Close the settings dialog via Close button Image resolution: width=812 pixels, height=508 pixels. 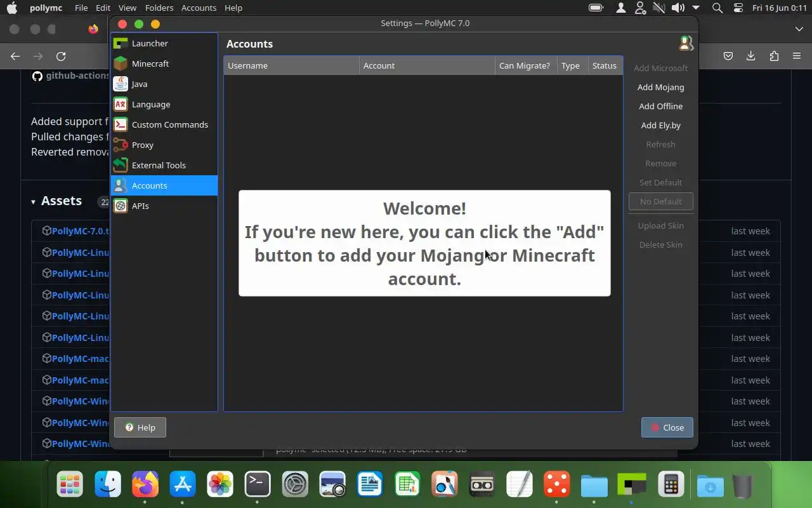point(667,427)
